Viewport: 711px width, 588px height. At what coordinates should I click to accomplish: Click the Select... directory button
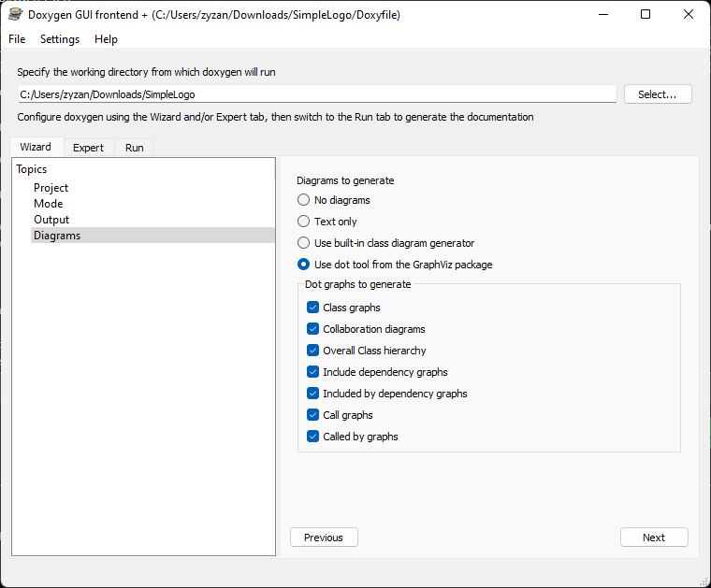(x=658, y=94)
